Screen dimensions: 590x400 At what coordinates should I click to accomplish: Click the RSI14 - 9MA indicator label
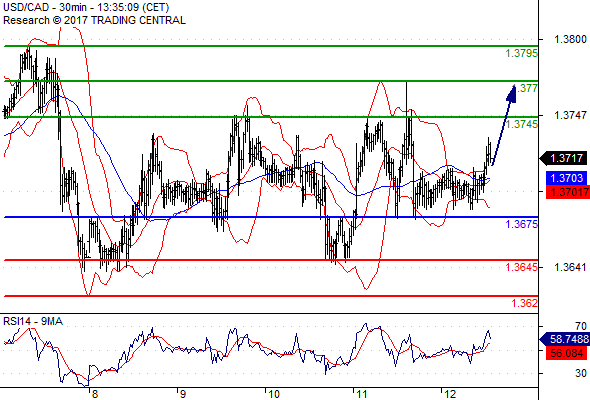pyautogui.click(x=33, y=321)
